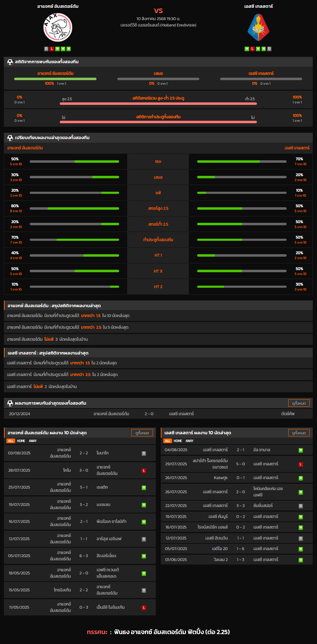Click the W result badge on 25/07/2025 row
This screenshot has height=644, width=317.
[x=144, y=488]
